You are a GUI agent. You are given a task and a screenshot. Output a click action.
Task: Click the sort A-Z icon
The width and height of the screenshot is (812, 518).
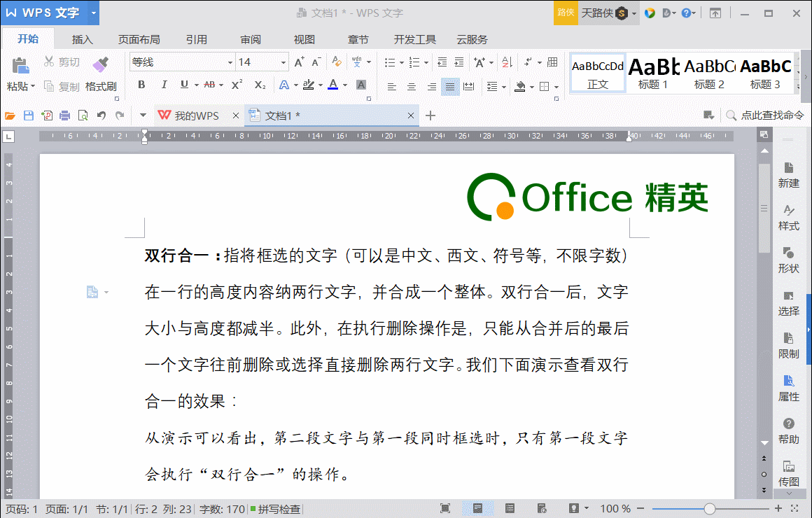point(507,62)
